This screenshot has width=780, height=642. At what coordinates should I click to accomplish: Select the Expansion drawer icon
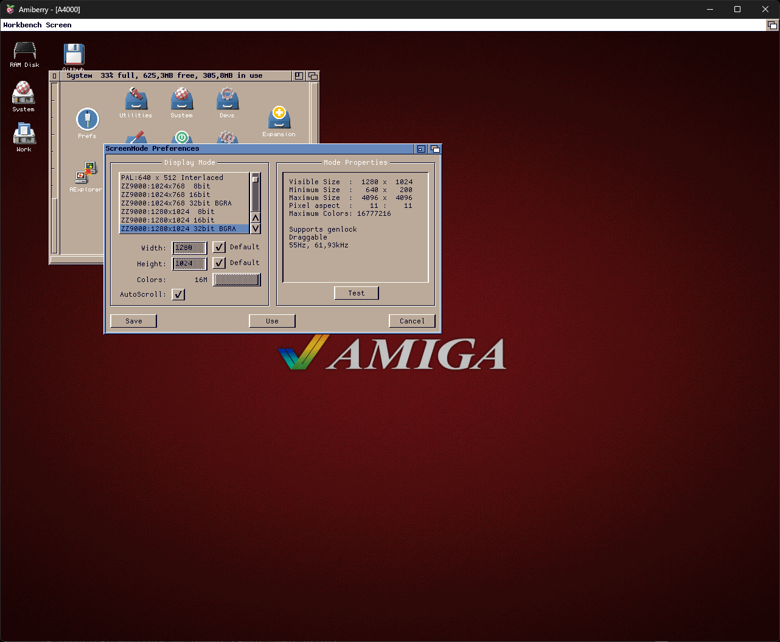279,121
